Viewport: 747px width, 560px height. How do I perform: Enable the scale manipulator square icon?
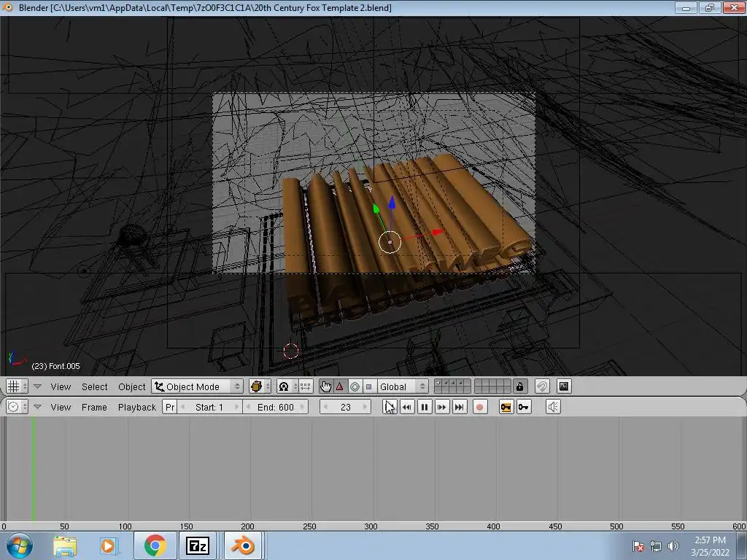(x=368, y=386)
